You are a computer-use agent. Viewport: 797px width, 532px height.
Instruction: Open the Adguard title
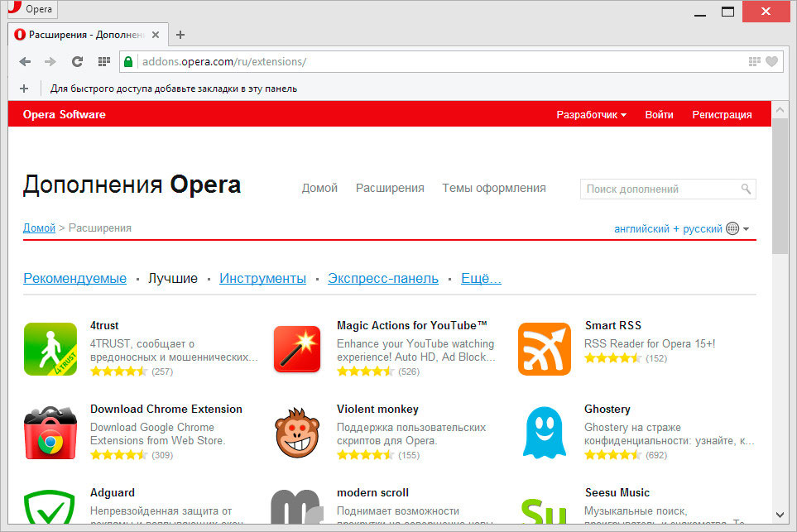(x=113, y=492)
